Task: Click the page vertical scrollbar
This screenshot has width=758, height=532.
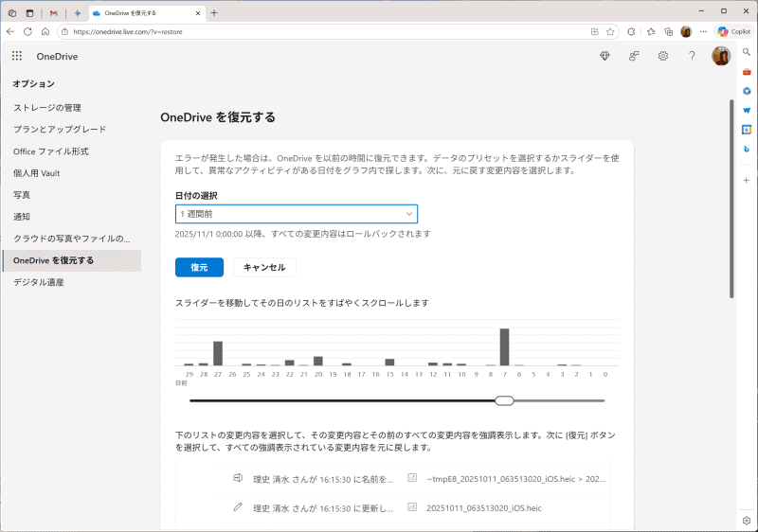Action: [x=731, y=199]
